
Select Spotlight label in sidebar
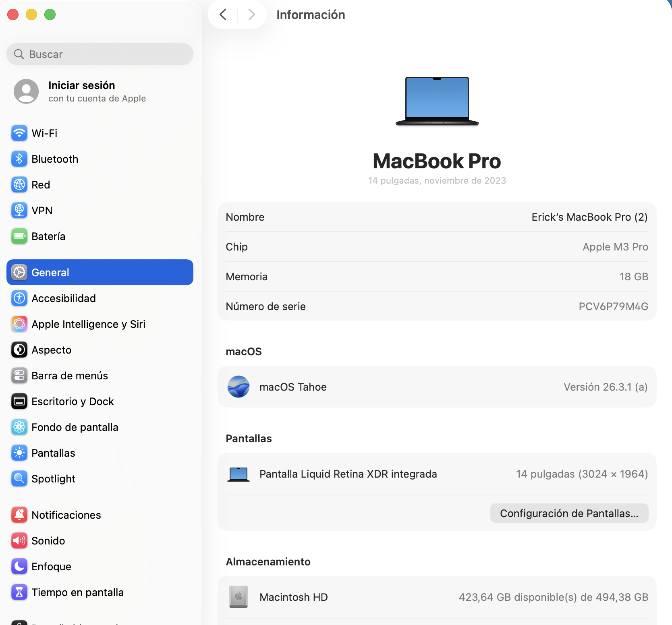click(x=53, y=479)
